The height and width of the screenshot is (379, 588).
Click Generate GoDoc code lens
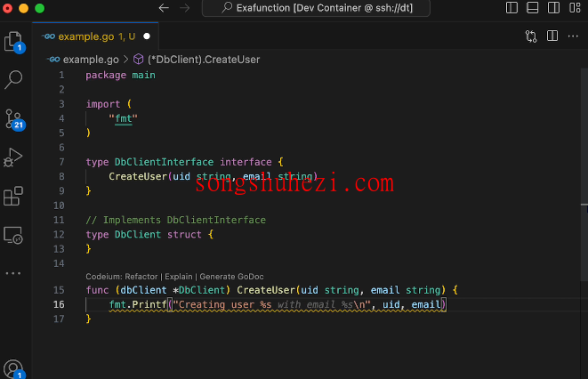(231, 277)
